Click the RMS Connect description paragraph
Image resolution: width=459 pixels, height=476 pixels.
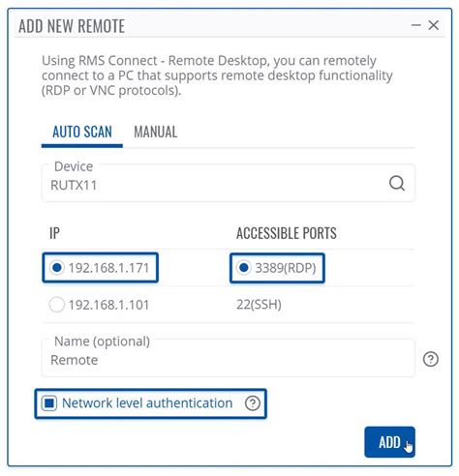coord(217,75)
